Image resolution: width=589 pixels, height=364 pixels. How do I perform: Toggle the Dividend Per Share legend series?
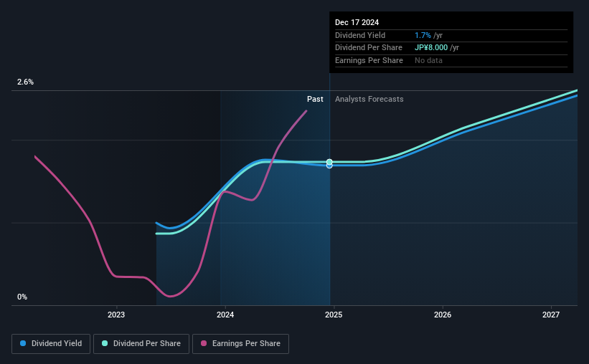pyautogui.click(x=141, y=344)
